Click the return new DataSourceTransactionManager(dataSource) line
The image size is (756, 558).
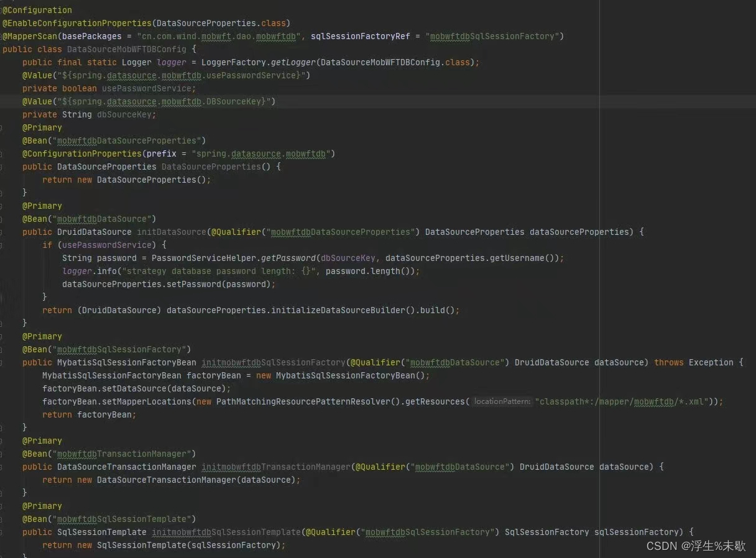[x=172, y=480]
